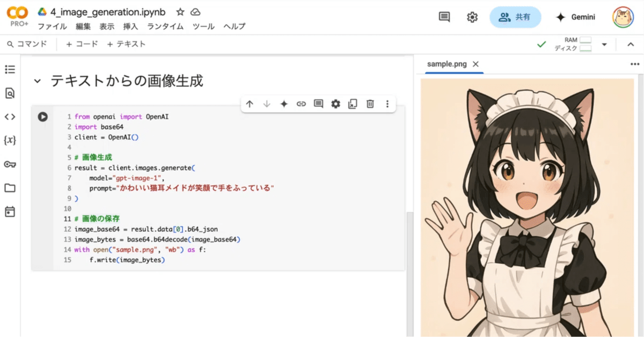Open find and replace sidebar icon

point(10,93)
